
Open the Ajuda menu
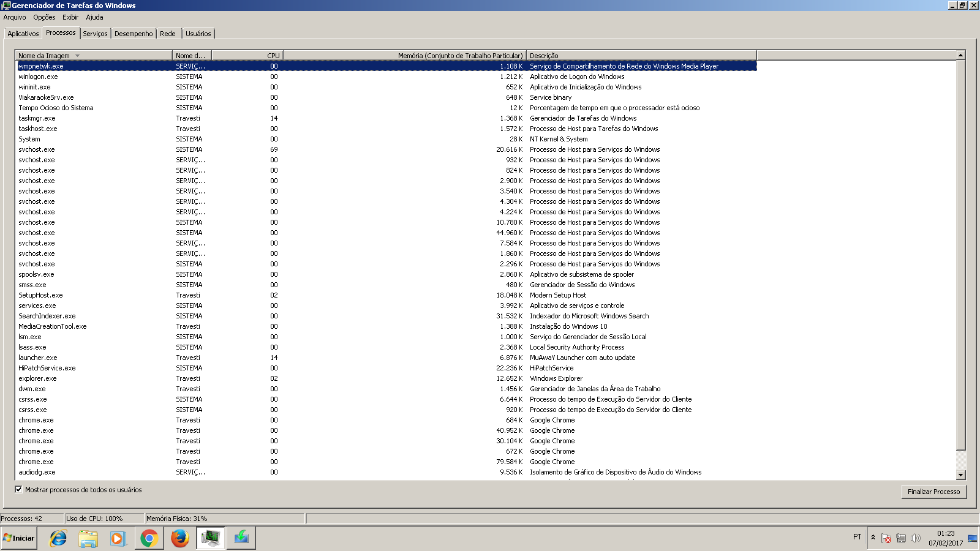pos(94,17)
